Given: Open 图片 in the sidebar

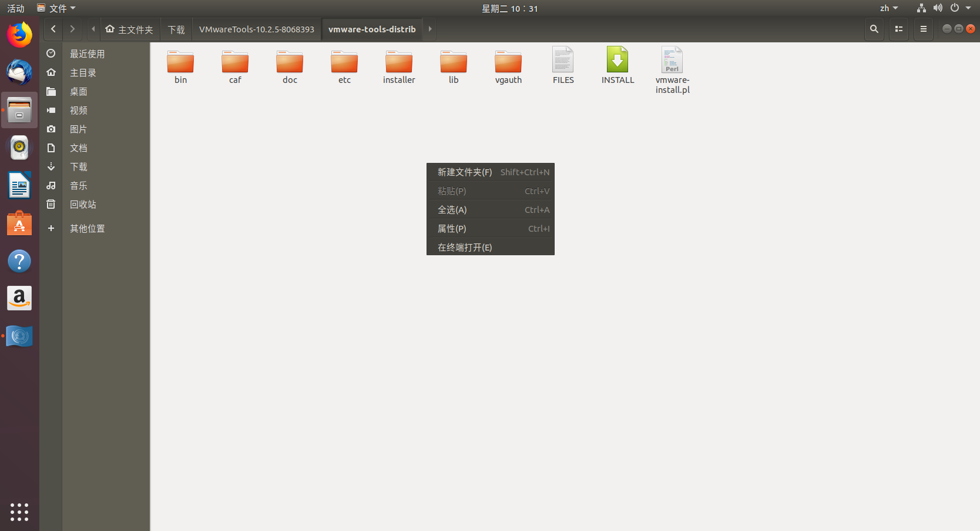Looking at the screenshot, I should point(95,129).
